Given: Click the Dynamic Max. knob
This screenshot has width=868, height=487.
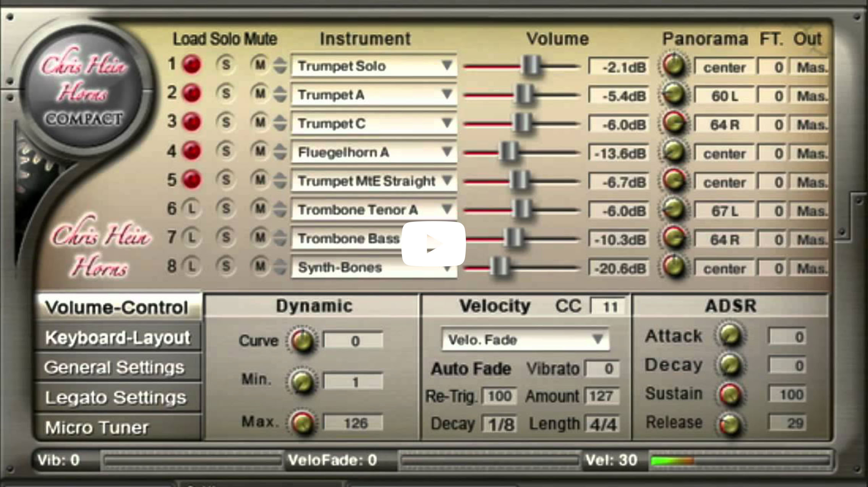Looking at the screenshot, I should coord(303,423).
